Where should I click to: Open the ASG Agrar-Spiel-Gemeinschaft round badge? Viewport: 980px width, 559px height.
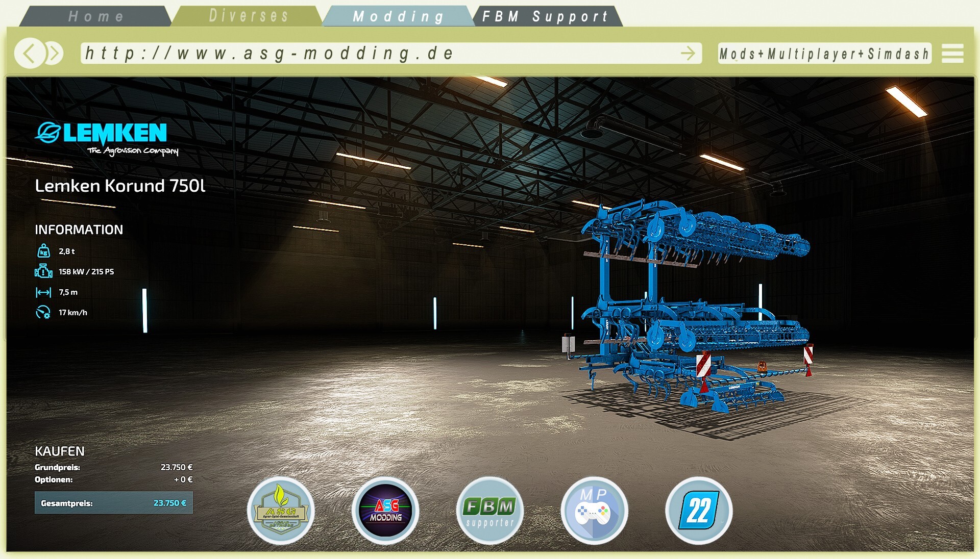point(281,511)
